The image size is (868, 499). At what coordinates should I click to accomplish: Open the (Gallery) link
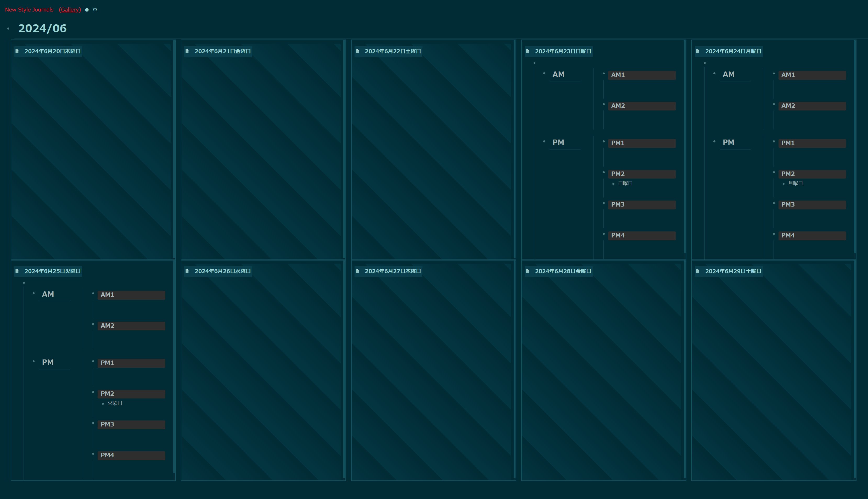click(70, 10)
